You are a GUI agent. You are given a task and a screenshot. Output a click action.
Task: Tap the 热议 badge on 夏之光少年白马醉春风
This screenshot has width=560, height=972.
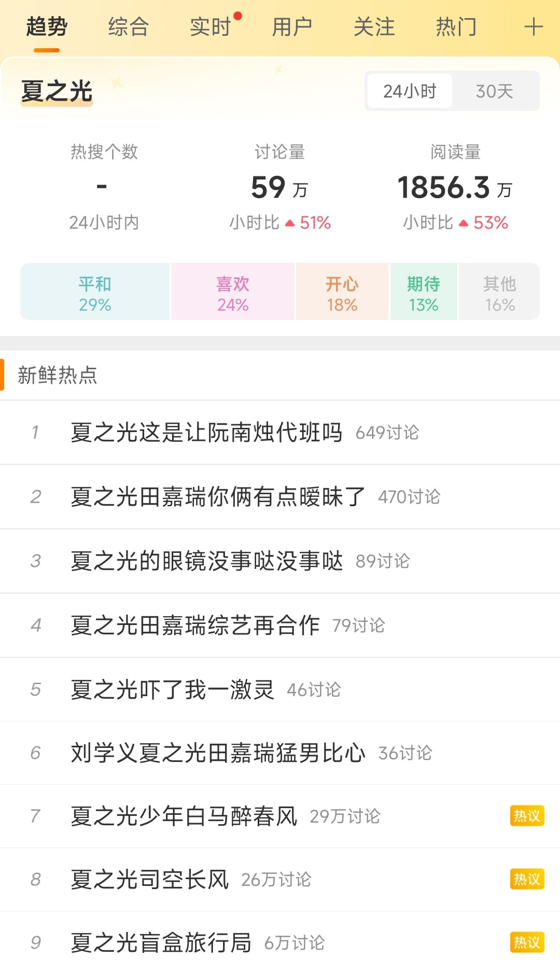point(527,816)
